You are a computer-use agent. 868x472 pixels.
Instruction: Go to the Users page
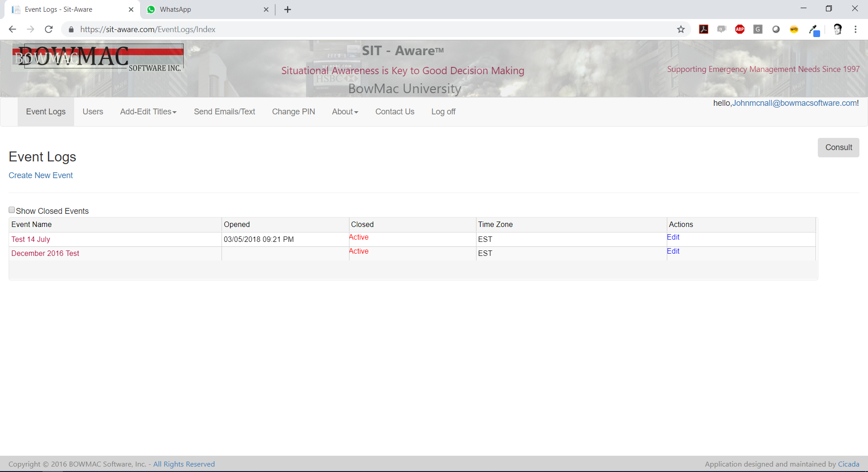click(x=93, y=112)
